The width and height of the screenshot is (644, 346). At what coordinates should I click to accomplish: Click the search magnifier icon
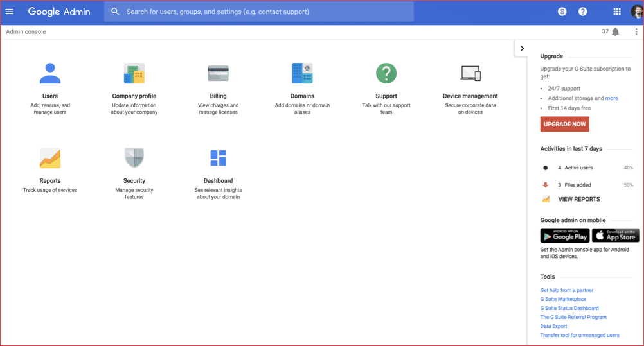point(116,12)
